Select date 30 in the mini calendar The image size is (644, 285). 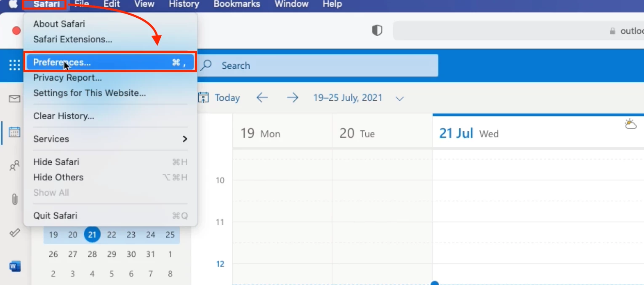click(x=131, y=254)
